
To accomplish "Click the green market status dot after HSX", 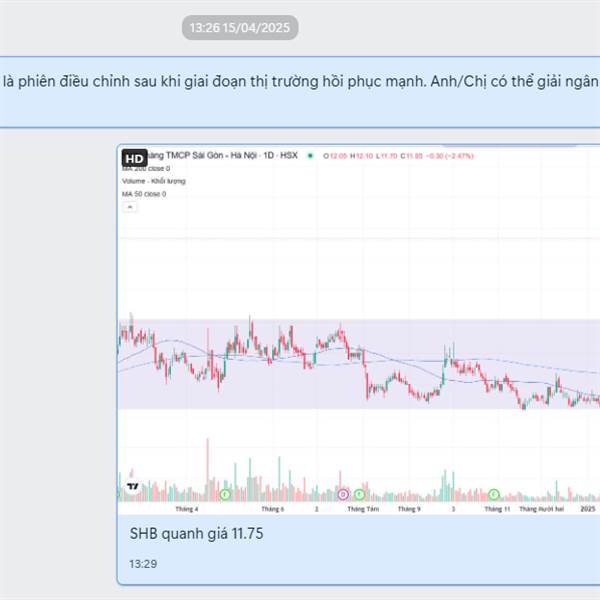I will (x=310, y=155).
